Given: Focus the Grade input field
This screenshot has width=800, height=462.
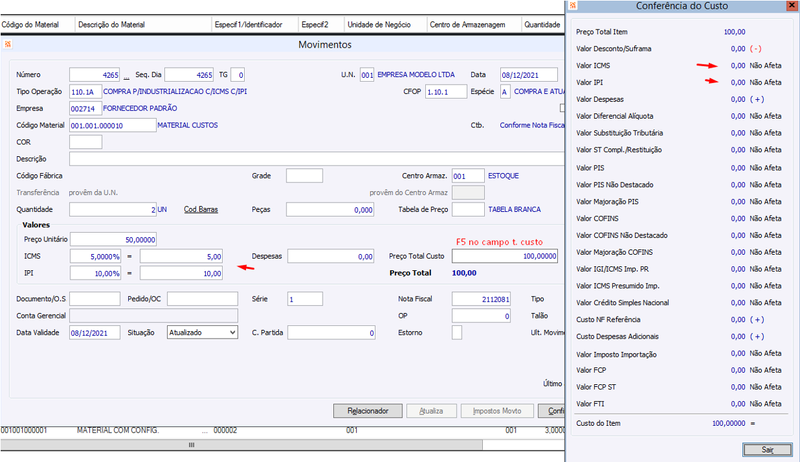Looking at the screenshot, I should click(305, 176).
